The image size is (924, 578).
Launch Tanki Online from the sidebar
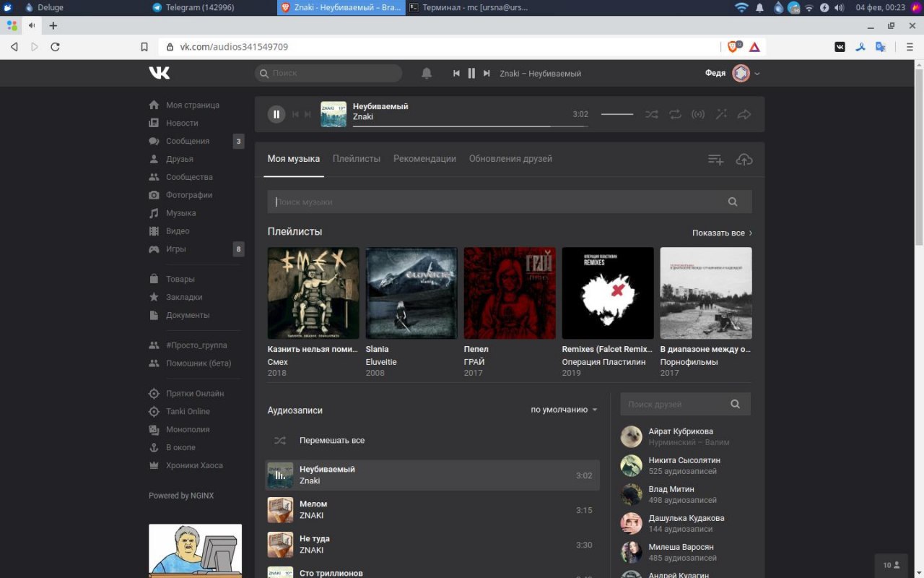tap(188, 412)
